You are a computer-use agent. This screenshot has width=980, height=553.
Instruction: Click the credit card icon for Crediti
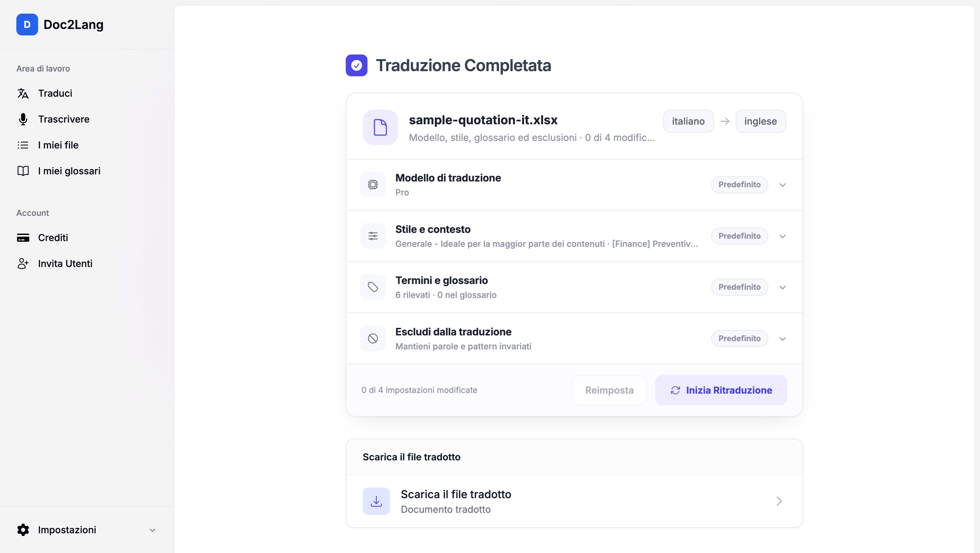pos(23,238)
